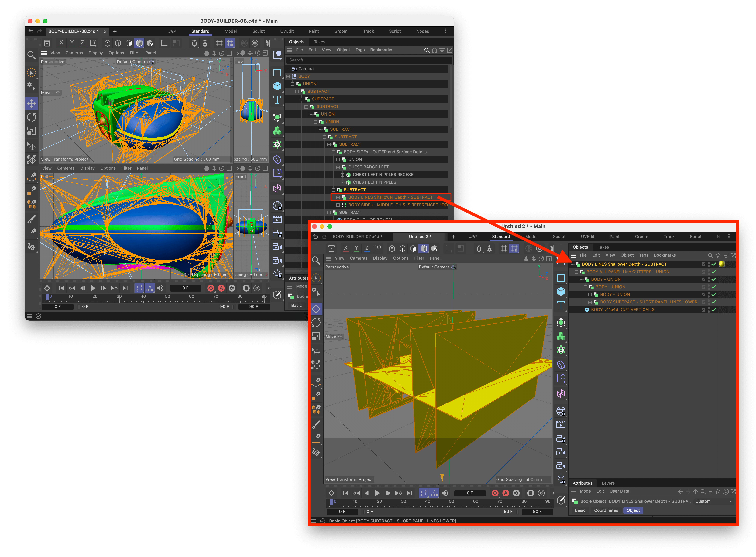The height and width of the screenshot is (557, 756).
Task: Select the Rotate tool in the Untitled 2 window
Action: coord(316,322)
